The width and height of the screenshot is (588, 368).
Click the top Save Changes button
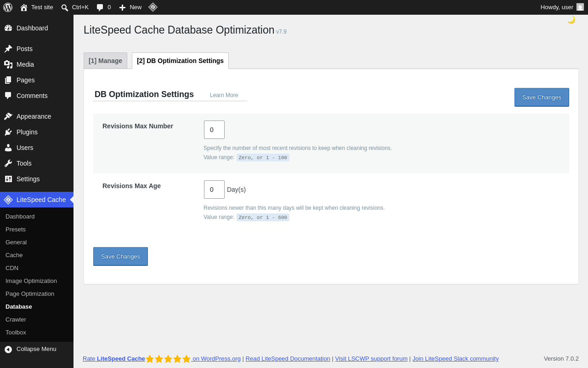542,97
